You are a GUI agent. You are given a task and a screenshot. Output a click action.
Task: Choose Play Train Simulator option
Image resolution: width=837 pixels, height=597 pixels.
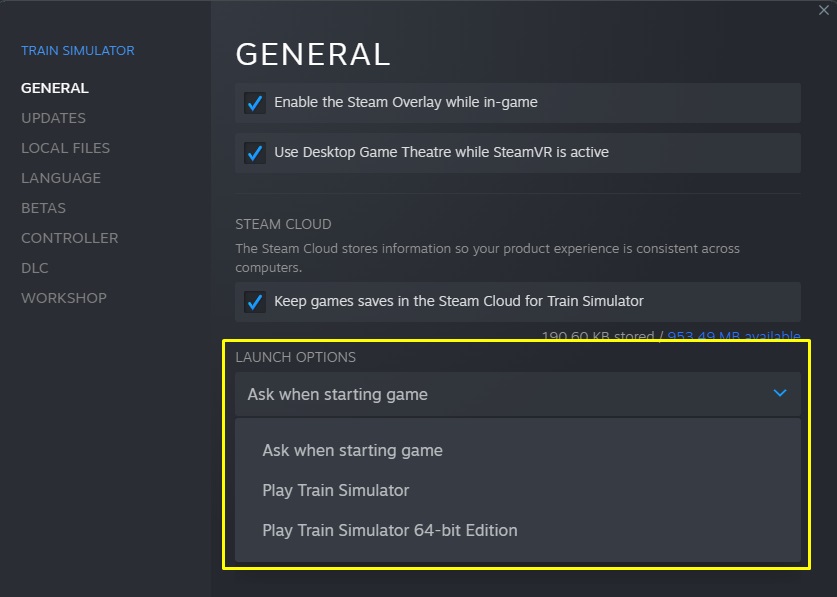point(336,490)
